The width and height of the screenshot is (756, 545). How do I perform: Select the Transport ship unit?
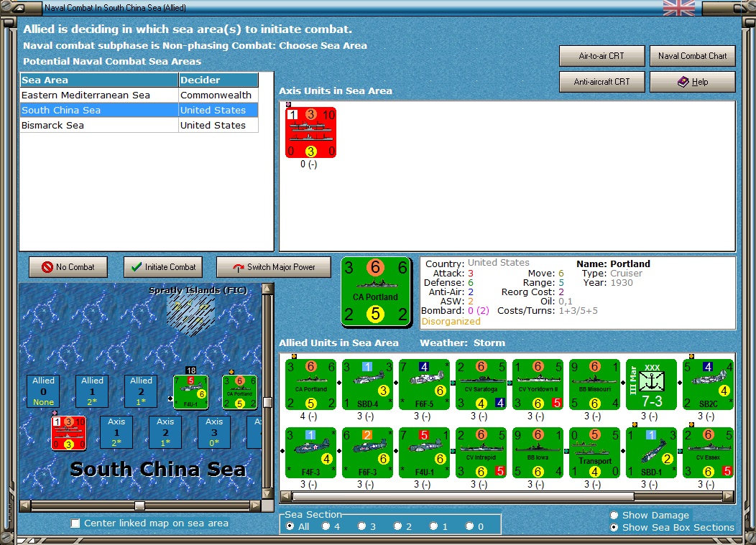point(594,453)
